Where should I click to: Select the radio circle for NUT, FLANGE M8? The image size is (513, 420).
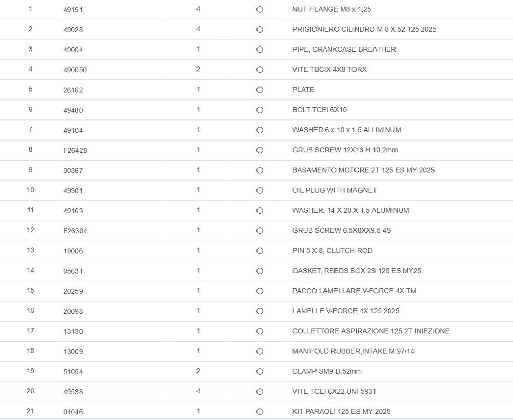pyautogui.click(x=260, y=10)
